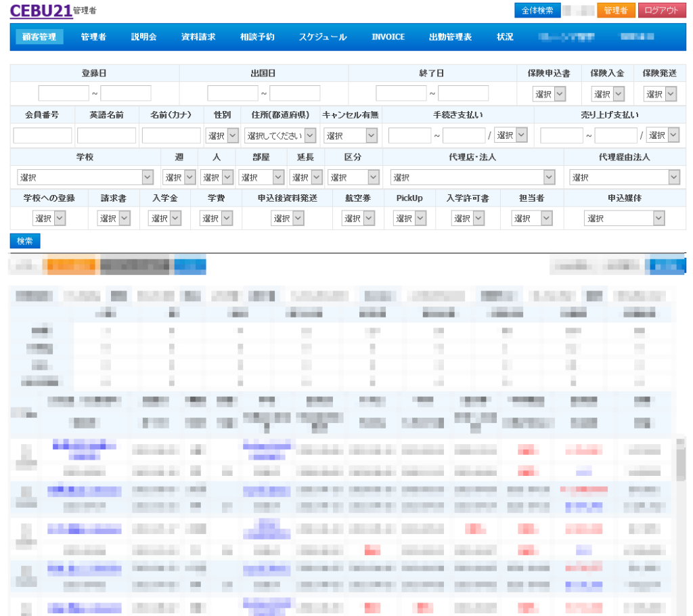The height and width of the screenshot is (616, 693).
Task: Select an option in 保険申込書 dropdown
Action: pos(549,94)
